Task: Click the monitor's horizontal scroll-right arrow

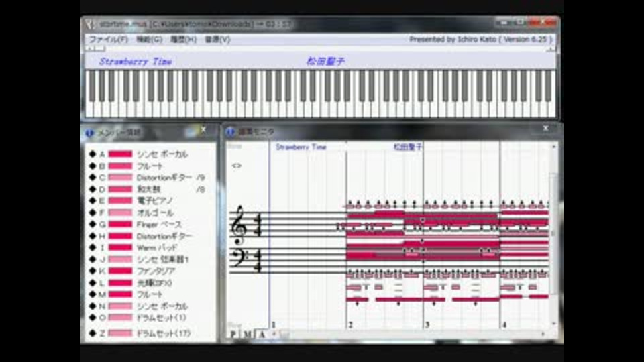Action: point(544,334)
